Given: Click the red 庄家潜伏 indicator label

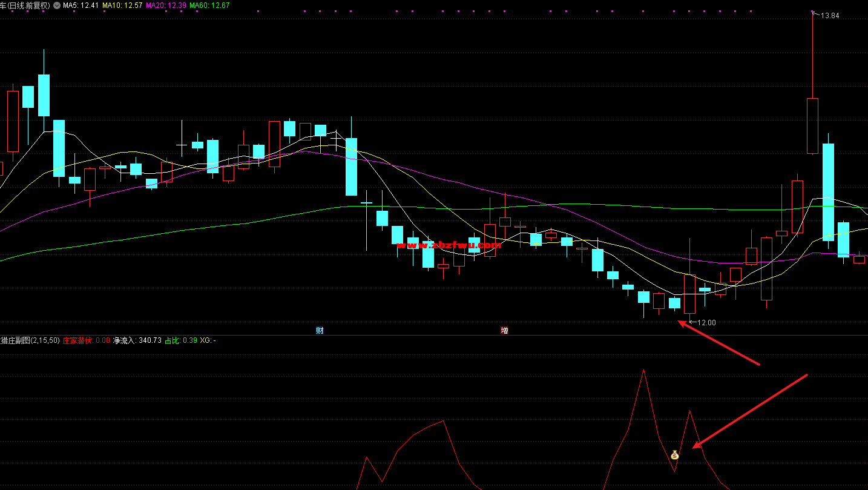Looking at the screenshot, I should pyautogui.click(x=77, y=340).
